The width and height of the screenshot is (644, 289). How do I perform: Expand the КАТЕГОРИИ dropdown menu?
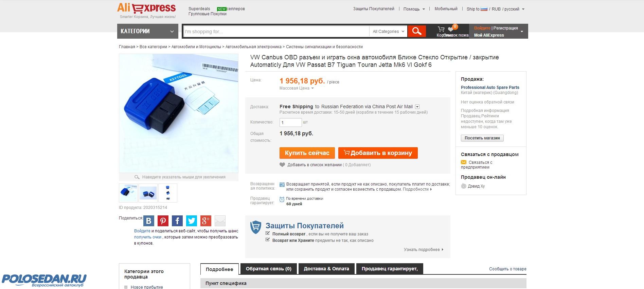pos(147,31)
